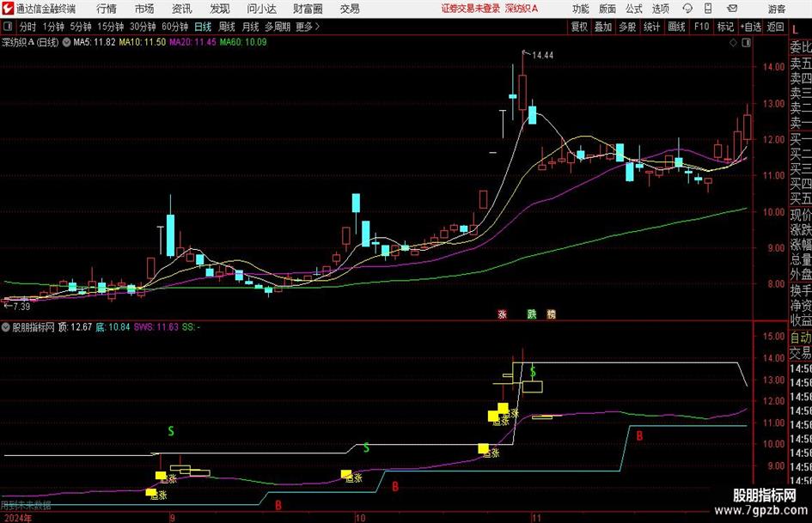
Task: Click the 通达信 red app logo
Action: [x=7, y=9]
